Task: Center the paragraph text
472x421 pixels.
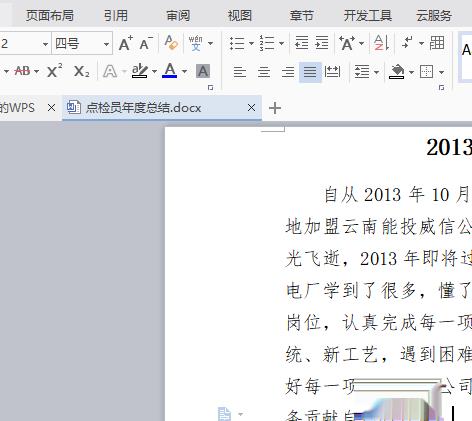Action: pyautogui.click(x=264, y=72)
